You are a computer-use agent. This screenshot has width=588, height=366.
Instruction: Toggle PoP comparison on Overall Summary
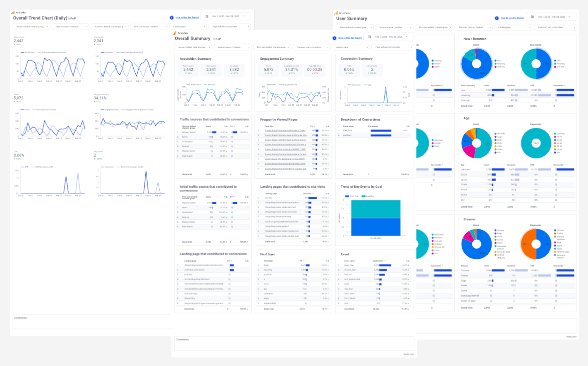213,38
